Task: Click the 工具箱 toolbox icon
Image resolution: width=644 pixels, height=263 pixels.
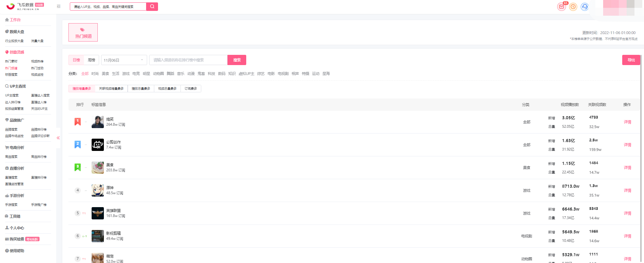Action: pos(7,216)
